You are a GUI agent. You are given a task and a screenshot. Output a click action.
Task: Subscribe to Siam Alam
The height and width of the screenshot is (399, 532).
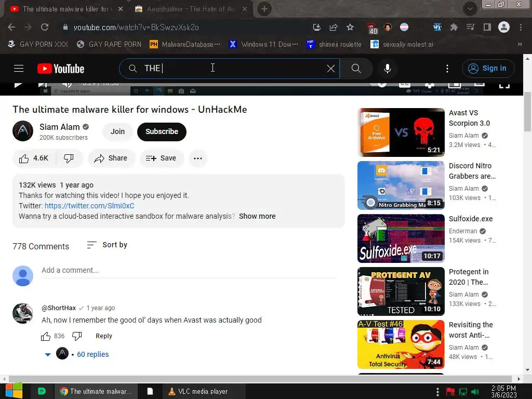(162, 131)
